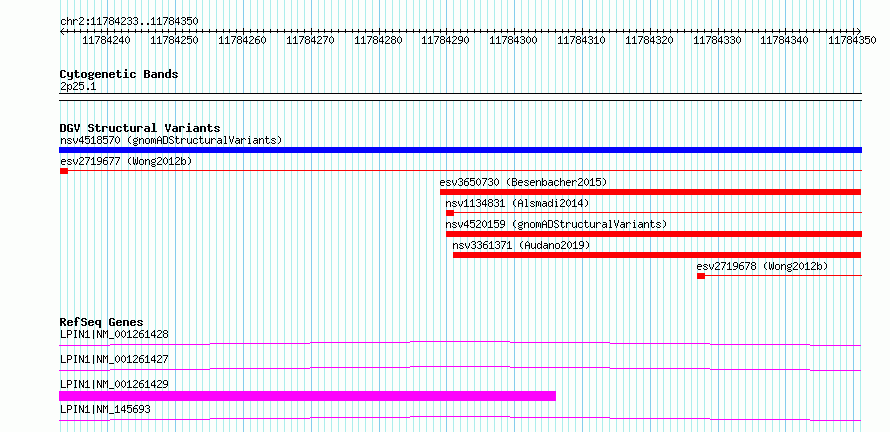Open the second Wong2012b variant label esv2719678

[762, 266]
